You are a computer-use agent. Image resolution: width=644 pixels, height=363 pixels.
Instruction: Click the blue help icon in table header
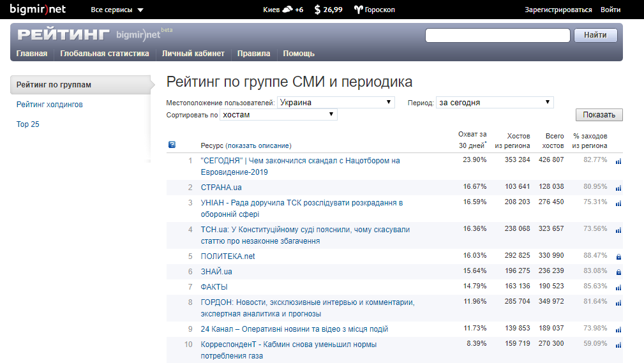[x=172, y=145]
